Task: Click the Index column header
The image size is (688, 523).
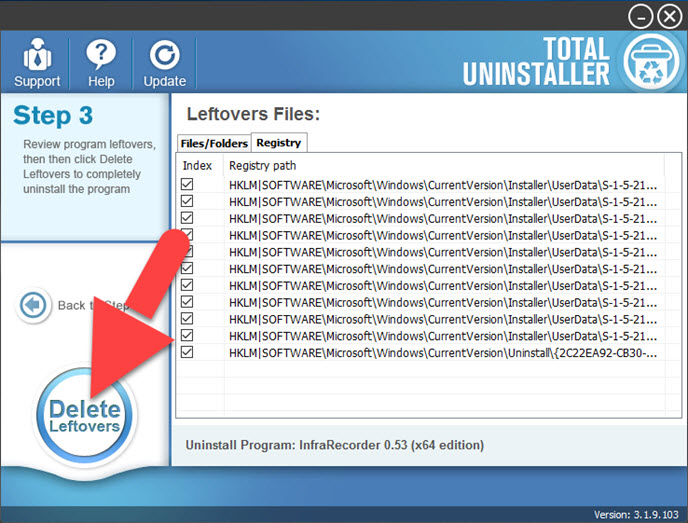Action: pyautogui.click(x=198, y=165)
